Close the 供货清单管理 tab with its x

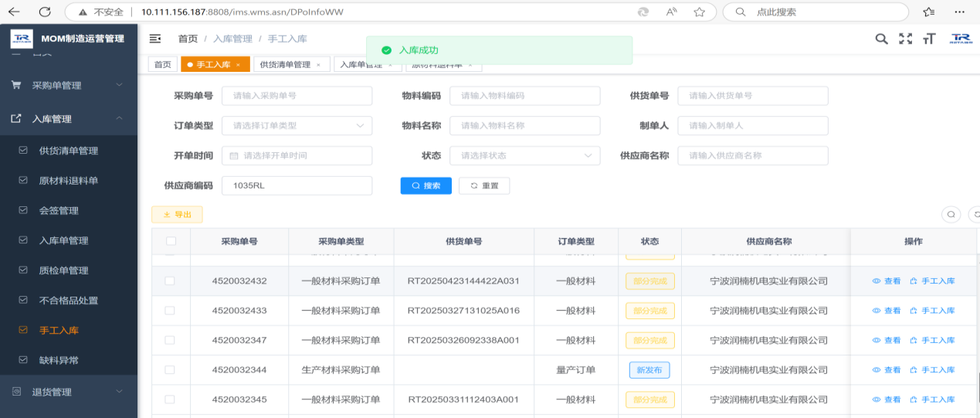click(x=318, y=65)
